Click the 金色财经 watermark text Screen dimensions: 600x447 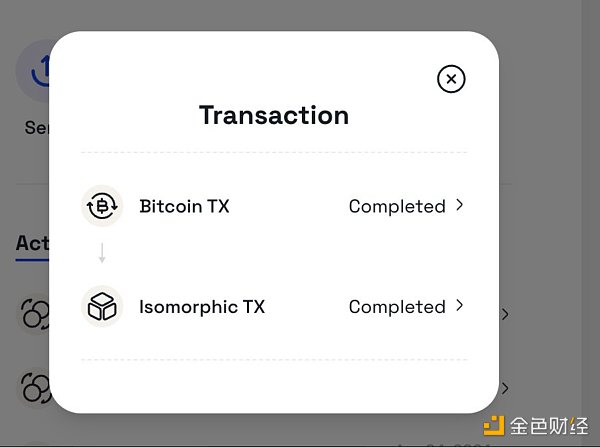(548, 425)
